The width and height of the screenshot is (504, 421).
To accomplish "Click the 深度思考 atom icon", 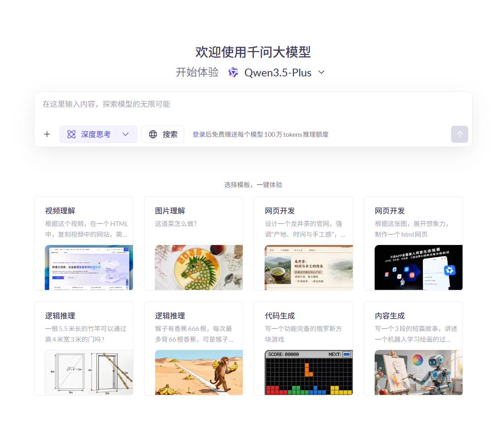I will (71, 134).
